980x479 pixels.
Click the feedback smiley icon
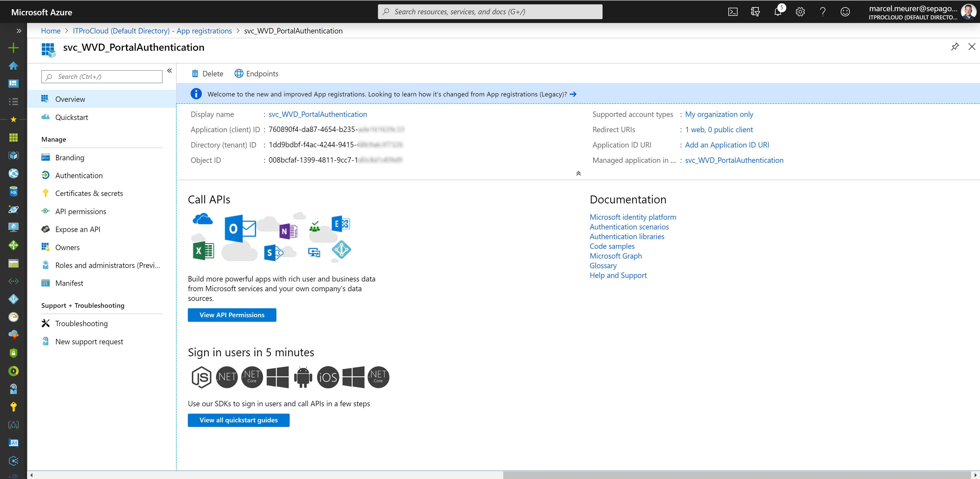click(845, 12)
